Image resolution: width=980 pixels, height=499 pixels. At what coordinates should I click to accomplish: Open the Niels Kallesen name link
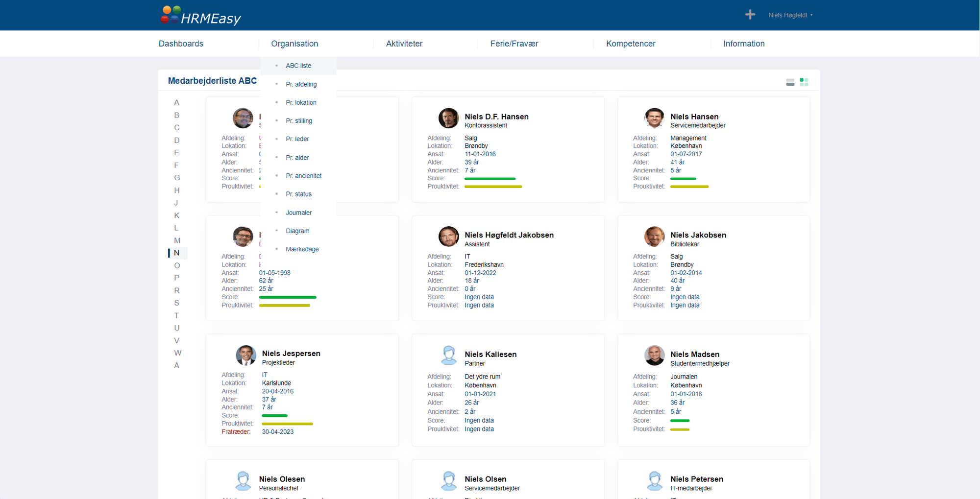pos(490,355)
